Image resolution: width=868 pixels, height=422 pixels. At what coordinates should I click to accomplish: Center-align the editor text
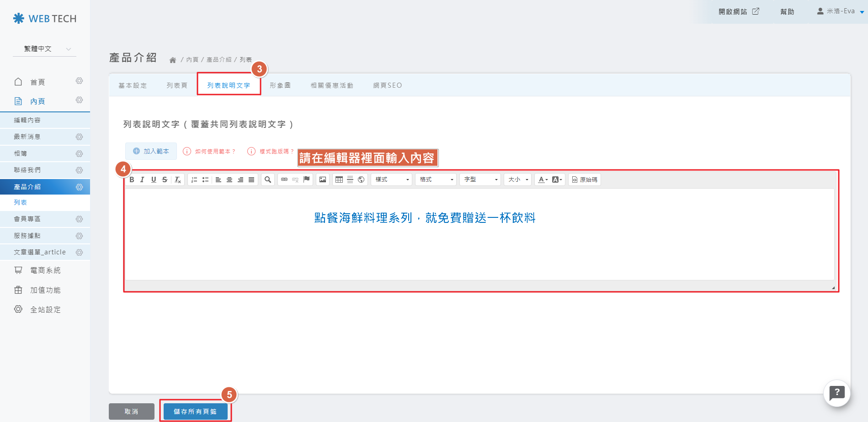[x=229, y=179]
